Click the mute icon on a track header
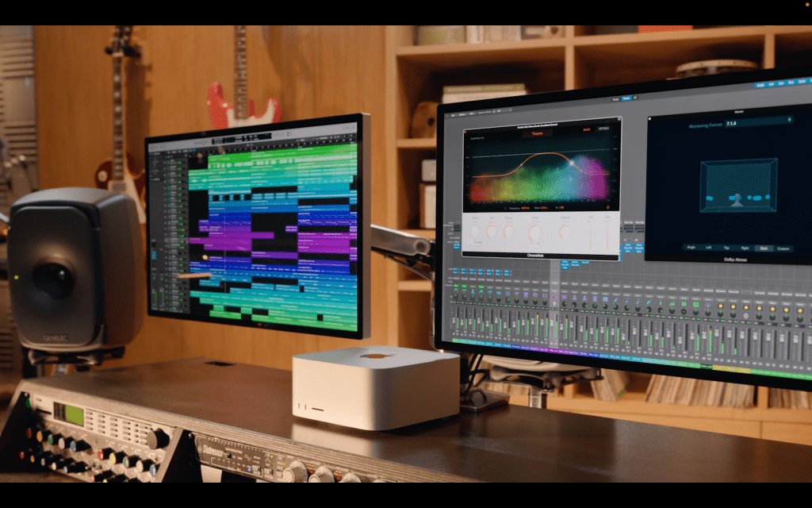812x508 pixels. pos(181,168)
